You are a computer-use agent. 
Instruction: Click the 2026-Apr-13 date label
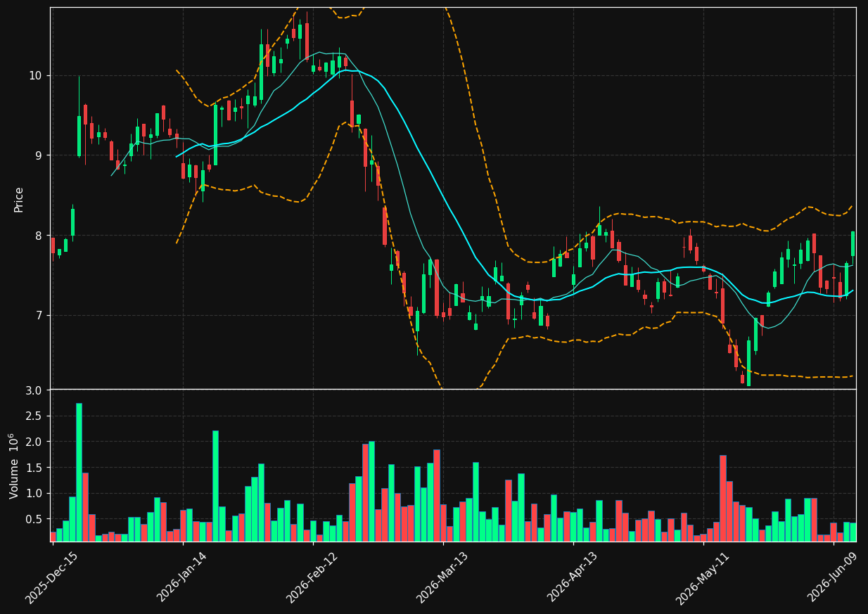tap(572, 578)
